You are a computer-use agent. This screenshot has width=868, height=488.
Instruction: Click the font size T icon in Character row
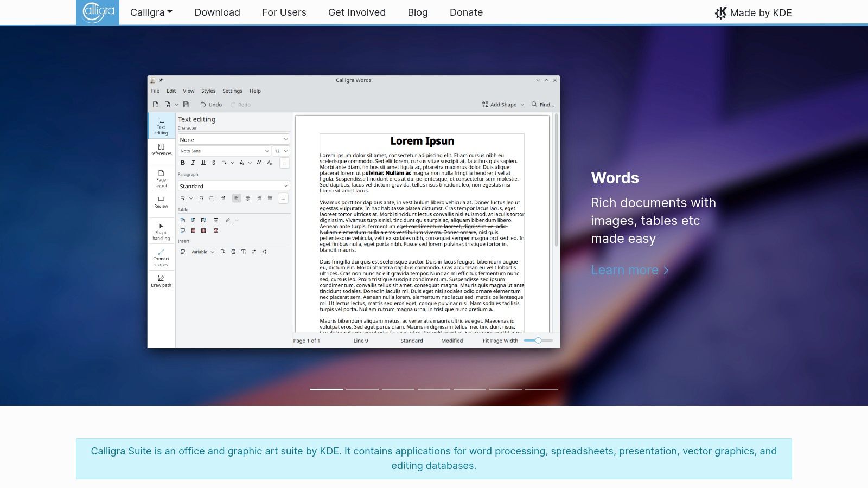pos(224,163)
